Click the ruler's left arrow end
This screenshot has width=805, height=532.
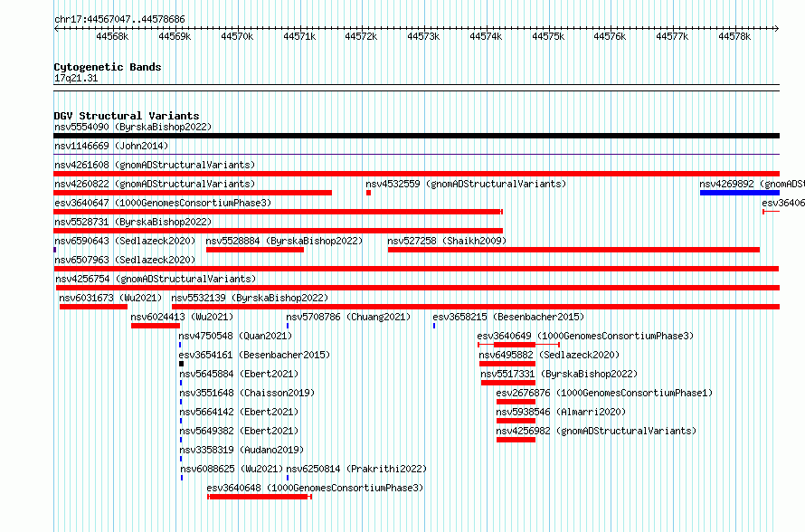coord(56,29)
